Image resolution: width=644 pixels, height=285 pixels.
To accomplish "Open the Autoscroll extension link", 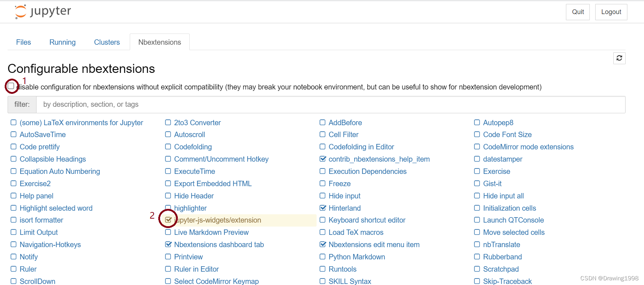I will coord(190,135).
